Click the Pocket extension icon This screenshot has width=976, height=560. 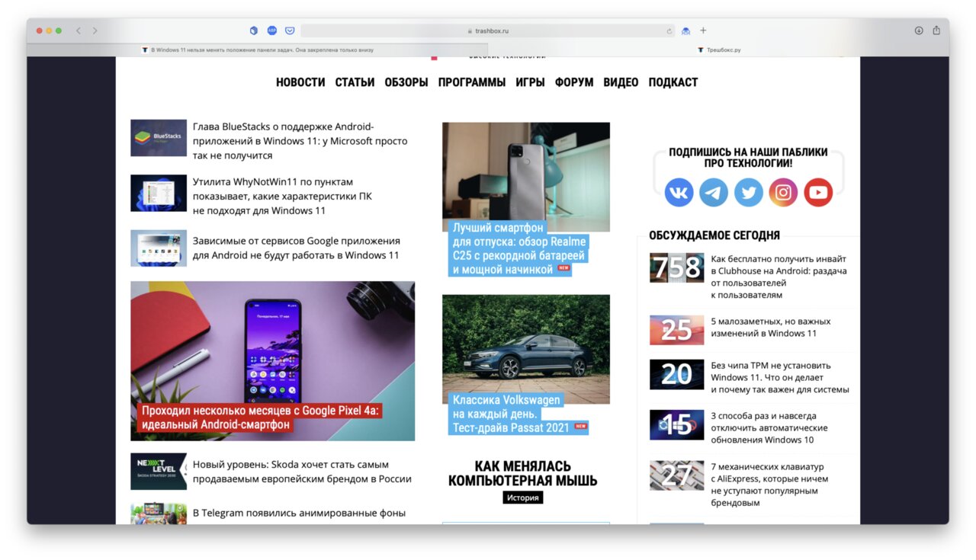[x=290, y=30]
